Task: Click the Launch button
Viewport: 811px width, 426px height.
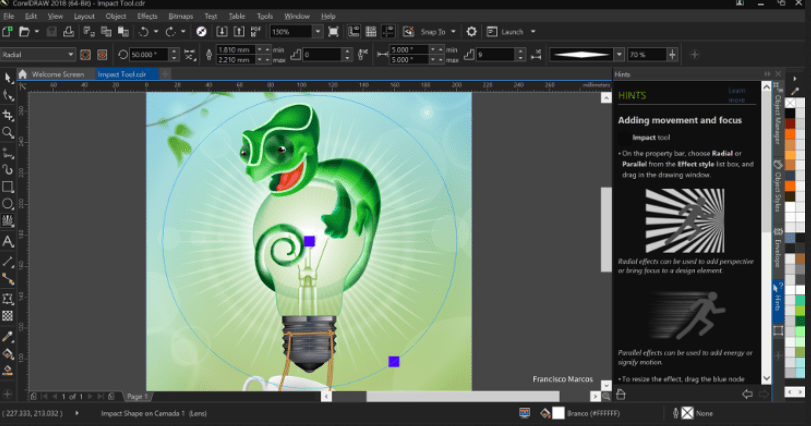Action: (x=506, y=32)
